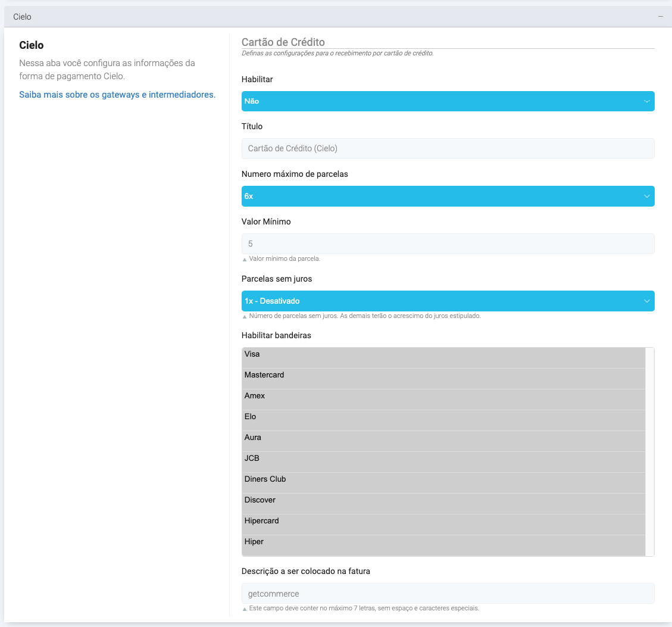Image resolution: width=672 pixels, height=627 pixels.
Task: Select Visa in the bandeiras list
Action: [443, 354]
